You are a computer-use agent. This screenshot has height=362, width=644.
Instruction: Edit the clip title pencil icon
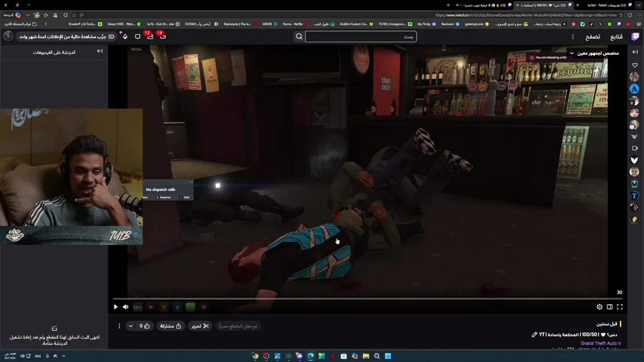click(x=534, y=334)
